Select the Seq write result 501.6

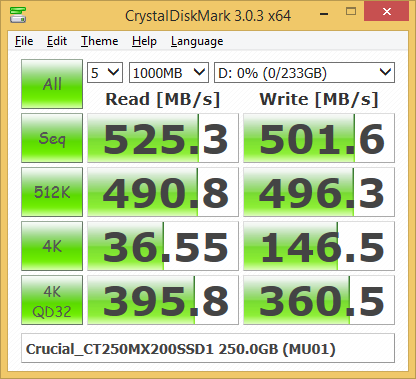319,138
